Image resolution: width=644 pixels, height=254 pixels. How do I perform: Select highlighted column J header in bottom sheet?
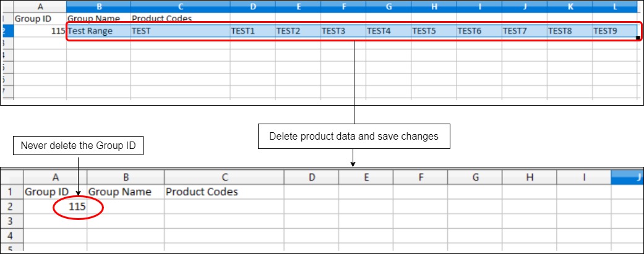click(x=627, y=177)
